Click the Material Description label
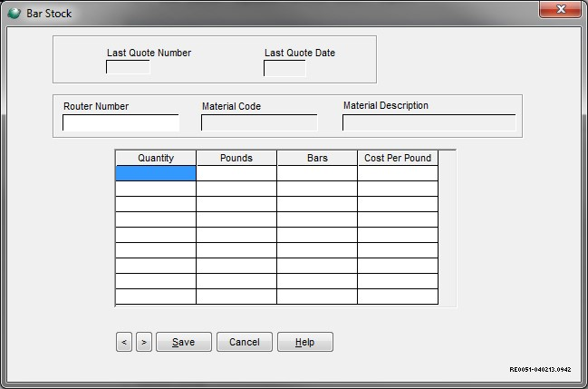The width and height of the screenshot is (588, 389). (386, 105)
